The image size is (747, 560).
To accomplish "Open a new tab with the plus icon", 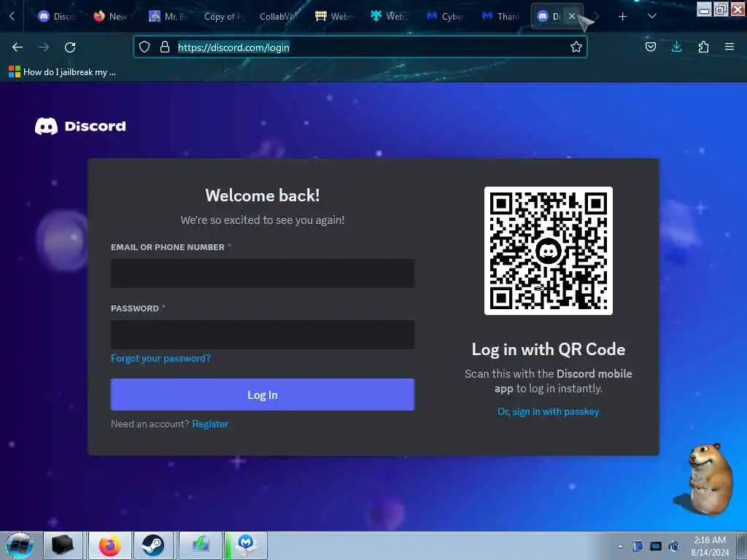I will click(x=623, y=17).
